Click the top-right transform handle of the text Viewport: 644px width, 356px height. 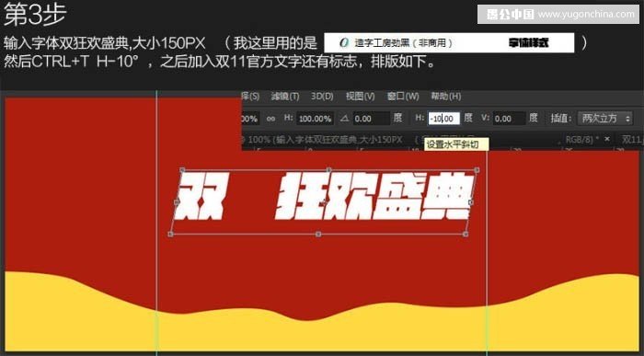point(477,169)
